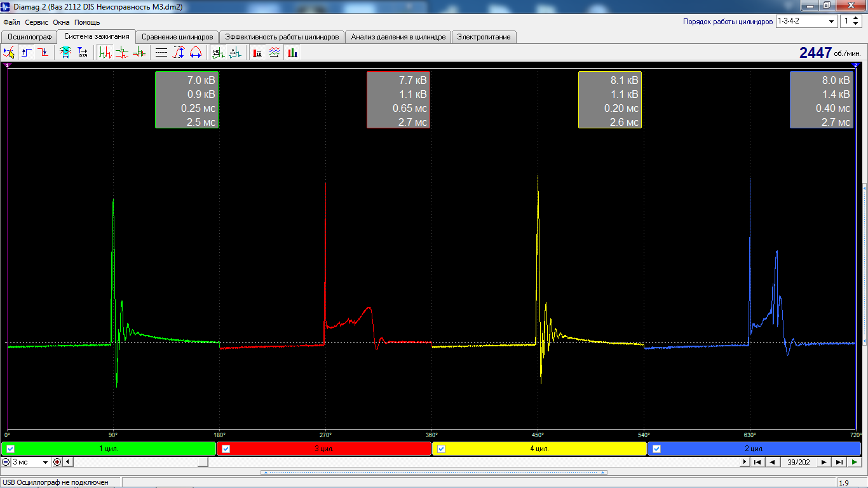Select the overlaid waveforms view icon
Image resolution: width=868 pixels, height=488 pixels.
[139, 53]
